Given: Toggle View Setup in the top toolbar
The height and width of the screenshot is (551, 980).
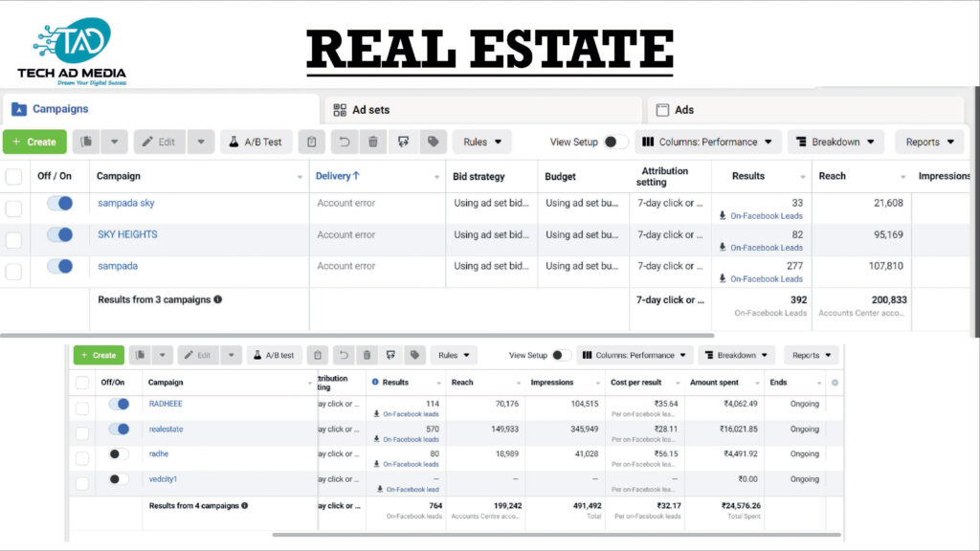Looking at the screenshot, I should tap(615, 142).
